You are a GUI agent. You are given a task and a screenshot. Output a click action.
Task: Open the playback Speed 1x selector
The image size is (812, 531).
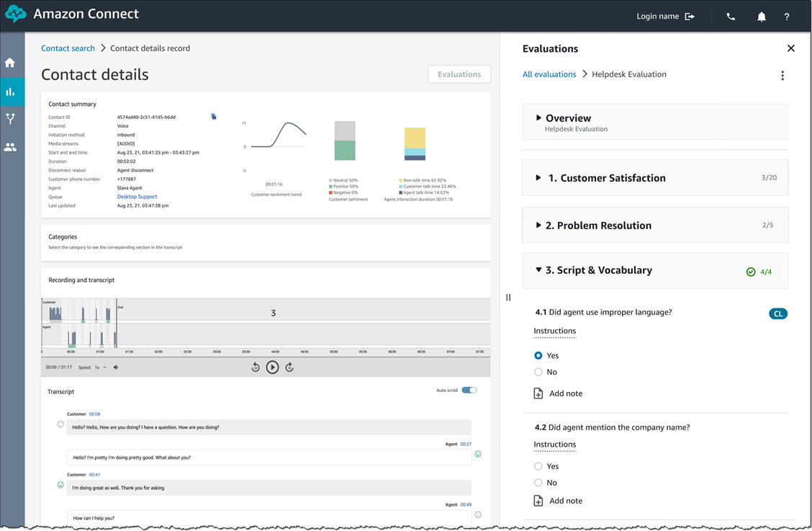click(x=101, y=367)
